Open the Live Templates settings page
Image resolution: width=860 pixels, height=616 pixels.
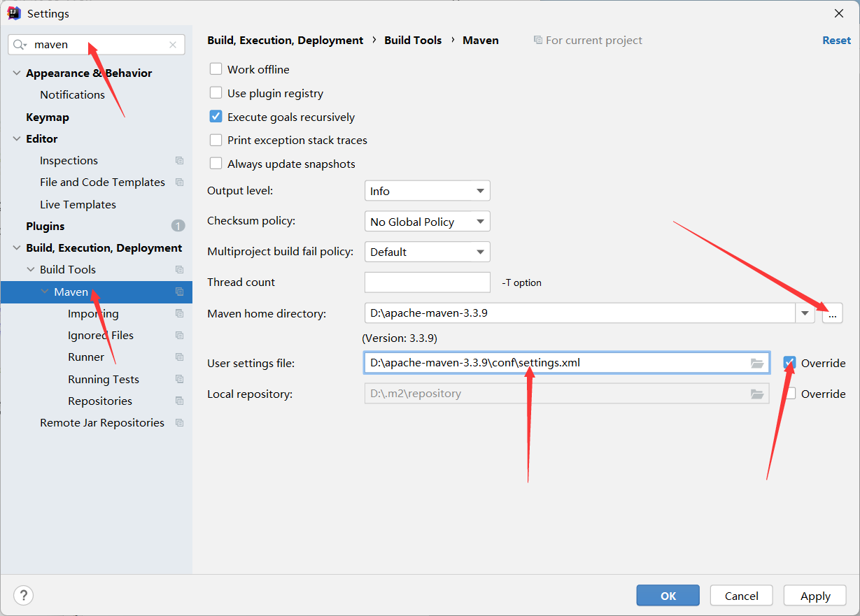(78, 204)
